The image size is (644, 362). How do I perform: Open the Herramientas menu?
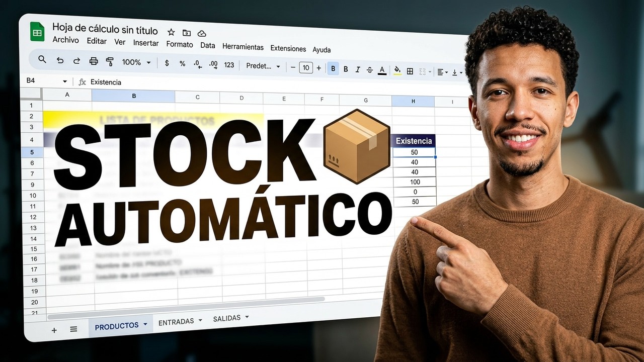coord(243,47)
